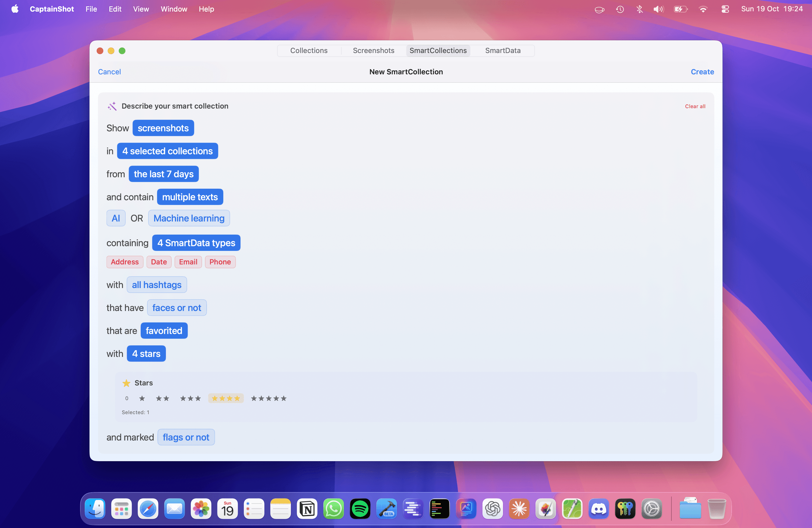Open the 4 SmartData types selector
The height and width of the screenshot is (528, 812).
click(196, 243)
